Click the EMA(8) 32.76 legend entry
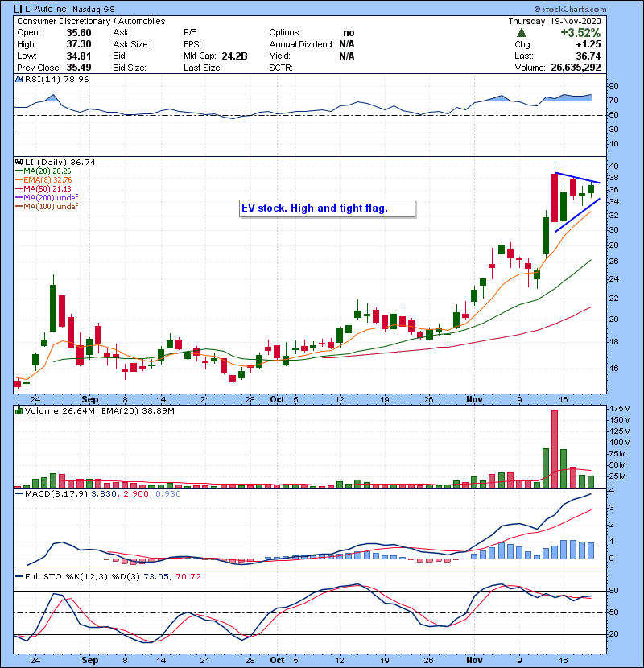Viewport: 644px width, 668px height. [x=44, y=180]
